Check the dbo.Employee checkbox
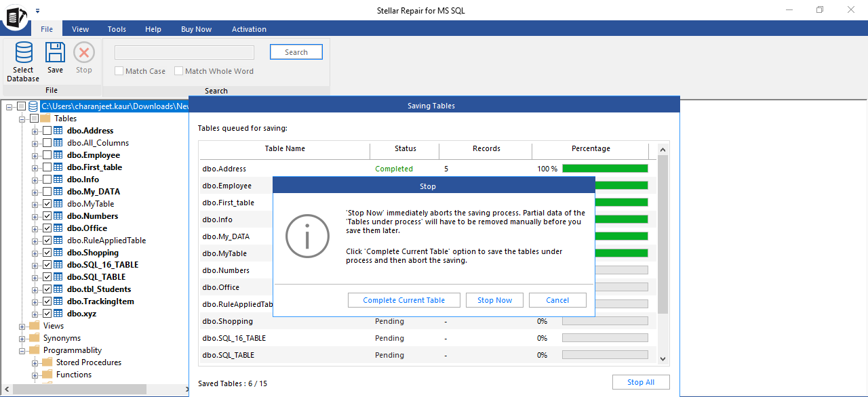The height and width of the screenshot is (397, 868). tap(47, 155)
